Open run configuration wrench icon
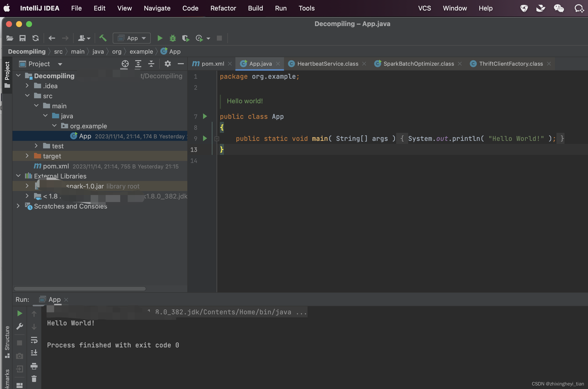This screenshot has height=389, width=588. click(x=20, y=326)
